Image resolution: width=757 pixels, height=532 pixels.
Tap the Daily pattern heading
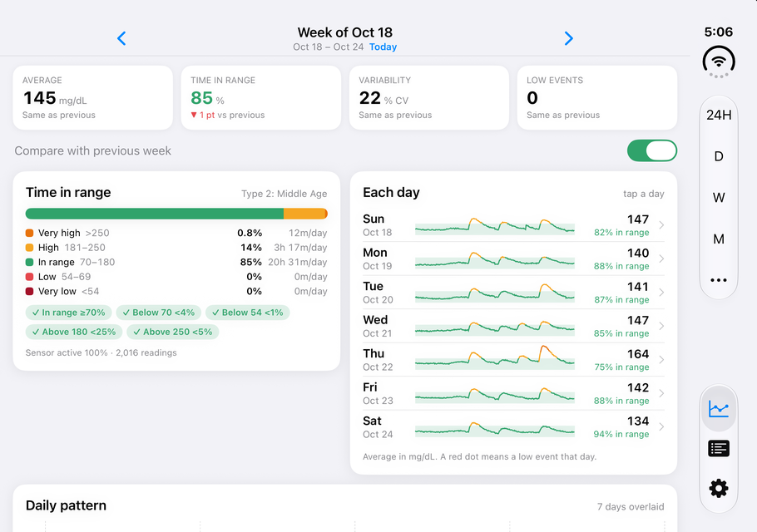coord(66,505)
